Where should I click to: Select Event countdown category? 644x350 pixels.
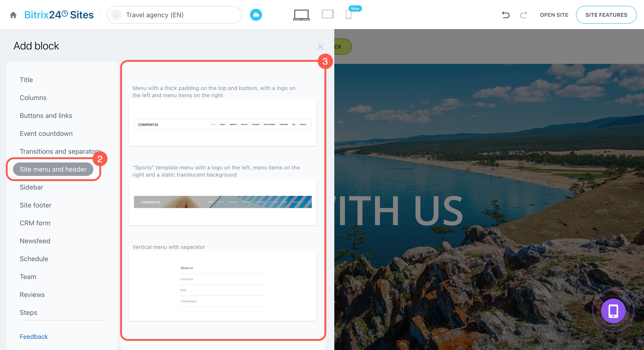46,134
